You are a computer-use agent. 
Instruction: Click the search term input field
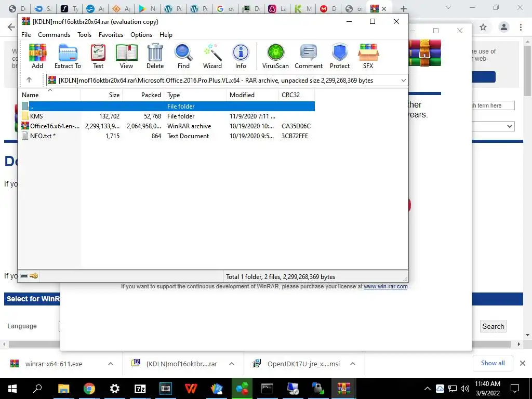[x=494, y=105]
